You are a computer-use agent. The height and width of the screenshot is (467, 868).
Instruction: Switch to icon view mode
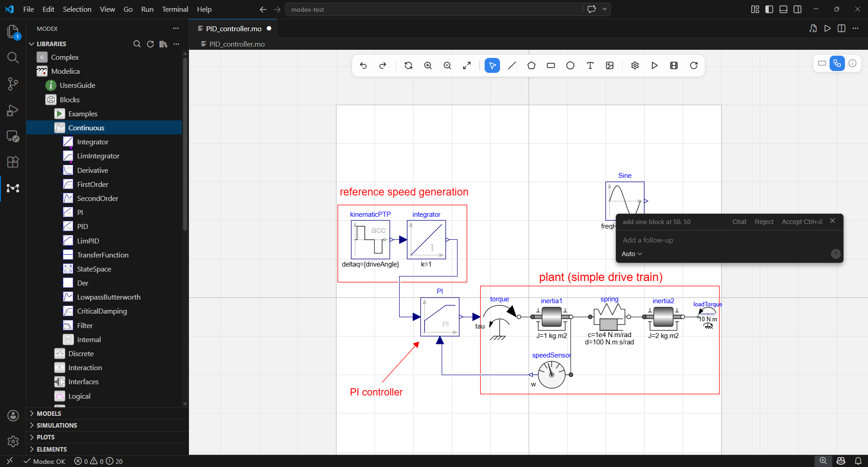click(x=822, y=63)
